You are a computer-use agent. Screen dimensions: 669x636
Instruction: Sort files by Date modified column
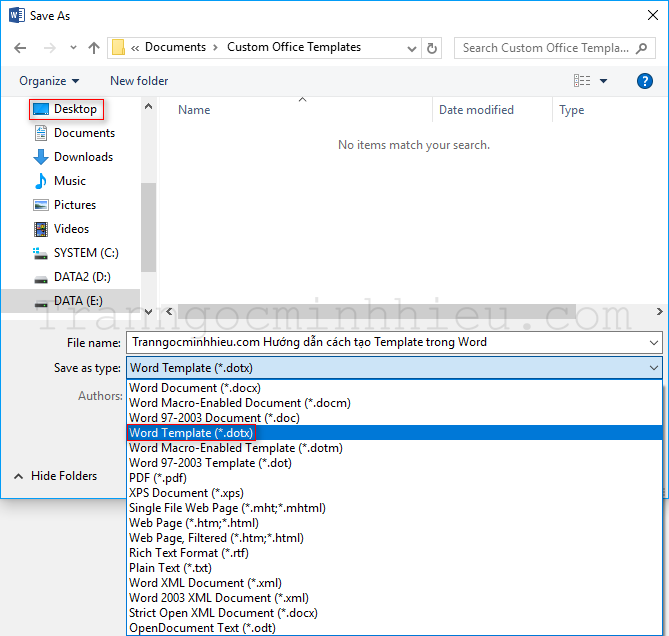[476, 110]
